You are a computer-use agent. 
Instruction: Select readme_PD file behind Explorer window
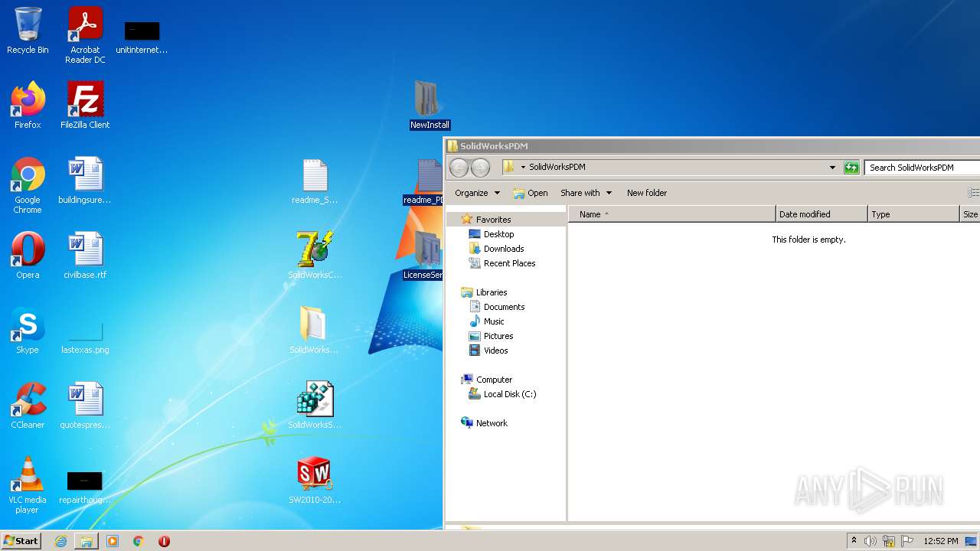pos(423,182)
